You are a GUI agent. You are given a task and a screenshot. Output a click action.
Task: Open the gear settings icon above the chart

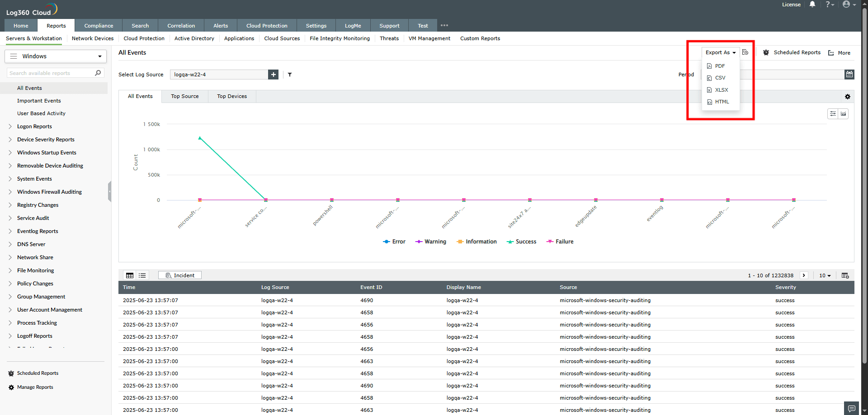pyautogui.click(x=848, y=97)
